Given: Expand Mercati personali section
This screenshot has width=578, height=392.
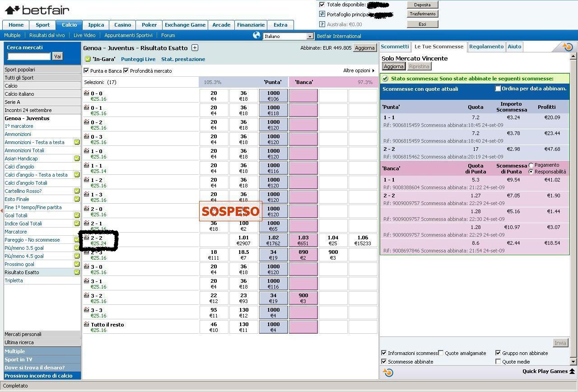Looking at the screenshot, I should [x=42, y=334].
